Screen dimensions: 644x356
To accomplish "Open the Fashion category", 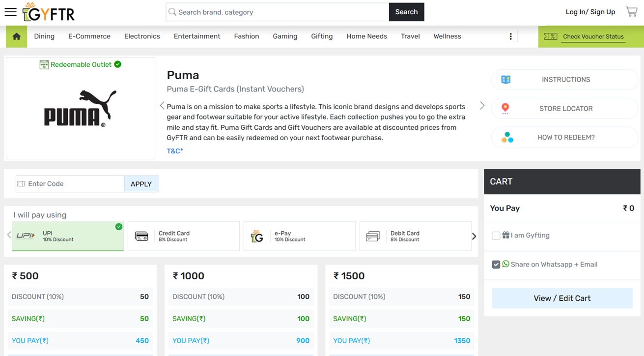I will coord(247,36).
